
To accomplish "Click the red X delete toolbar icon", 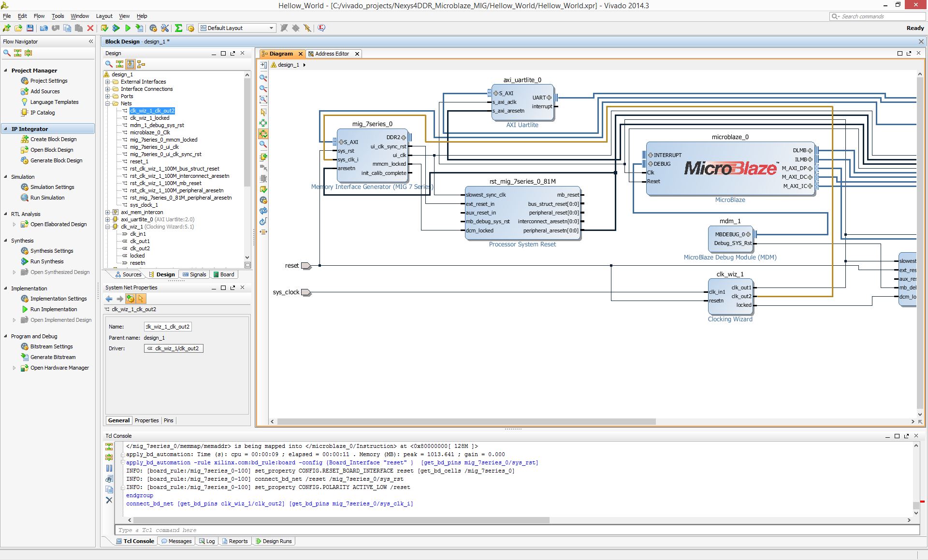I will click(x=90, y=28).
